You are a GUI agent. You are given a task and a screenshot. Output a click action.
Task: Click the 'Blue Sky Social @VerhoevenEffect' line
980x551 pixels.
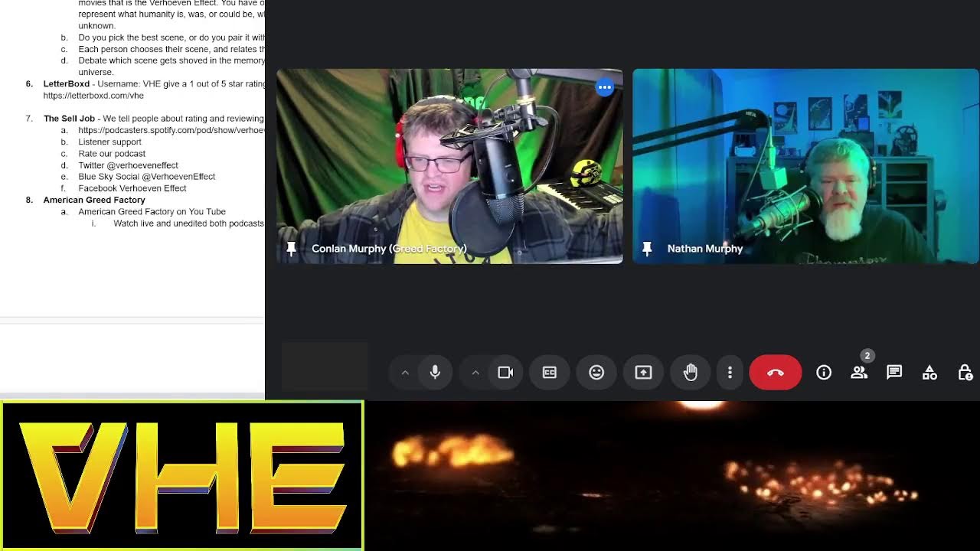[146, 177]
